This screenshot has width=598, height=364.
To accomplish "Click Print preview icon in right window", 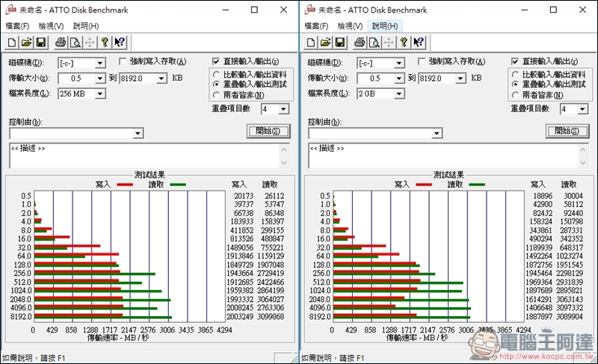I will (374, 43).
